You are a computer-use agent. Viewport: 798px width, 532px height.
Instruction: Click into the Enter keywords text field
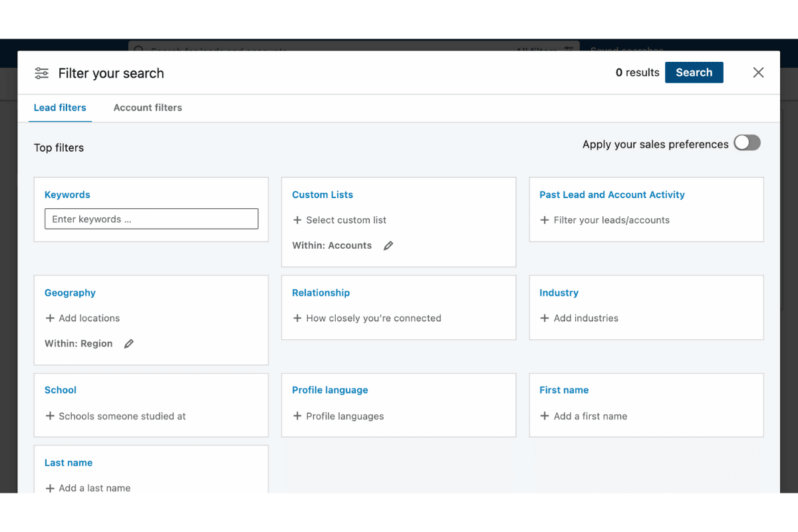[x=151, y=219]
